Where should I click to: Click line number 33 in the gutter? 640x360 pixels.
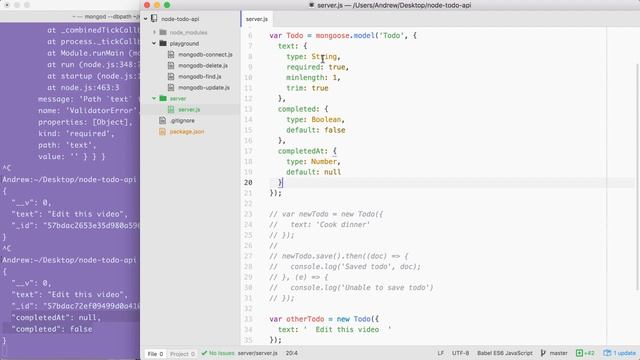tap(248, 319)
